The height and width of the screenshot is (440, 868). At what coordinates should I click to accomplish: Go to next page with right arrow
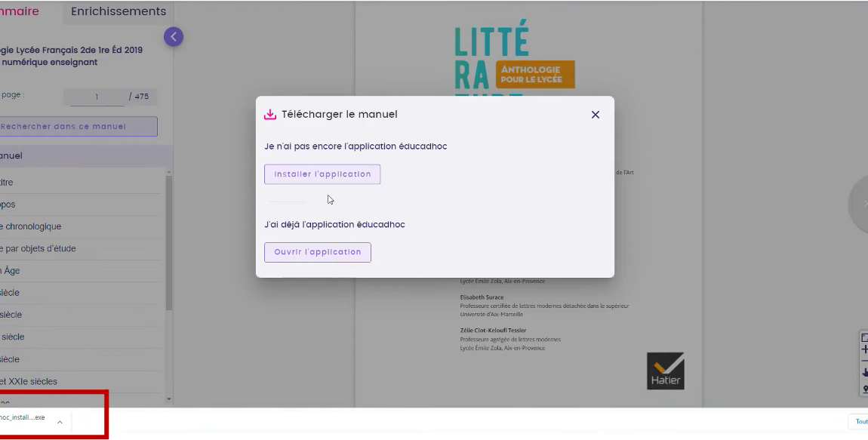(x=860, y=204)
